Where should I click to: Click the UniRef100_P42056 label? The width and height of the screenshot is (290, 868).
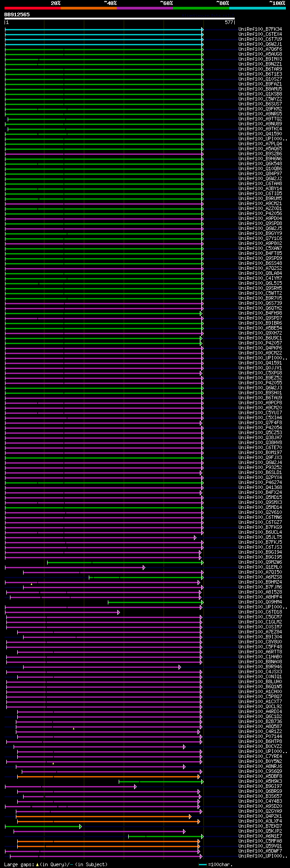260,213
